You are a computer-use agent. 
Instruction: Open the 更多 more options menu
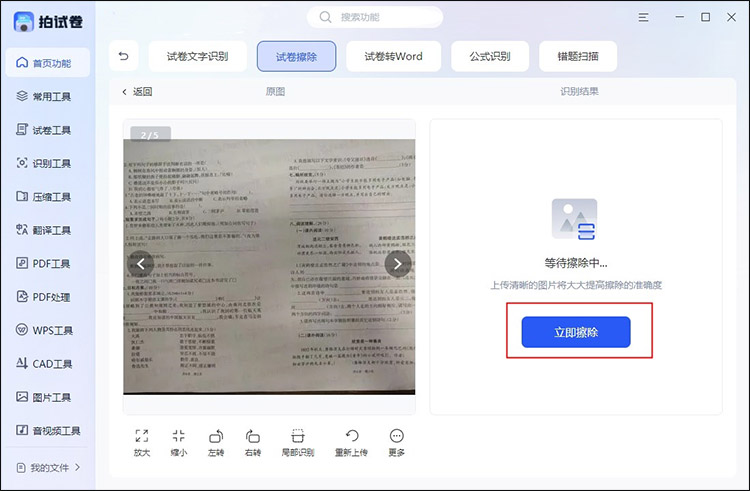(397, 443)
